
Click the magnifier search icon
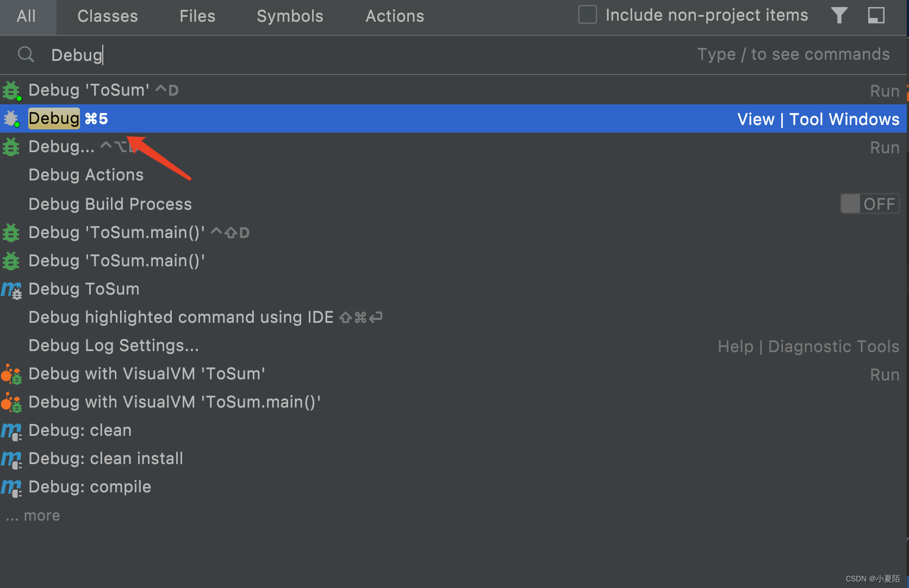point(26,54)
